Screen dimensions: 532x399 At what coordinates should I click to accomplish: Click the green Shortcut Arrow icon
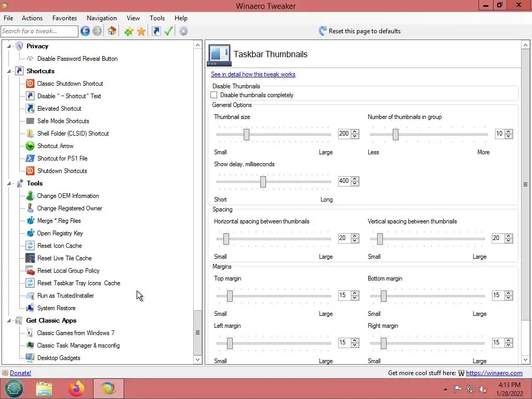pos(30,146)
